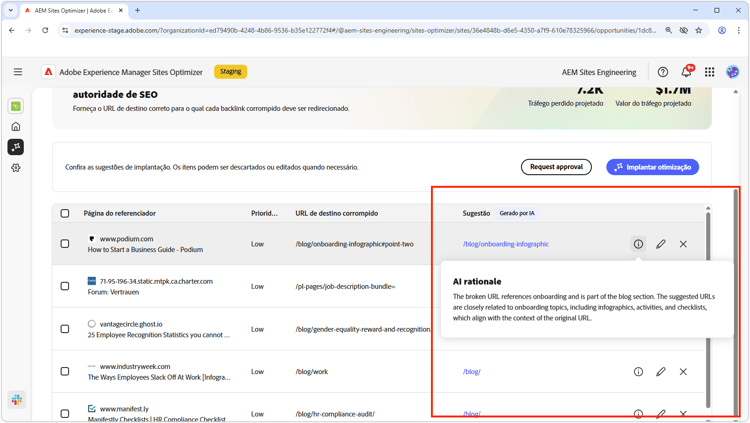Open a new browser tab
Screen dimensions: 750x423
[x=137, y=10]
